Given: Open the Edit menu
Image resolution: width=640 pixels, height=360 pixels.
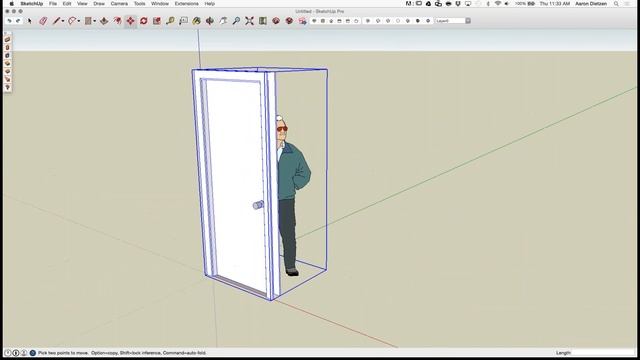Looking at the screenshot, I should click(x=67, y=4).
